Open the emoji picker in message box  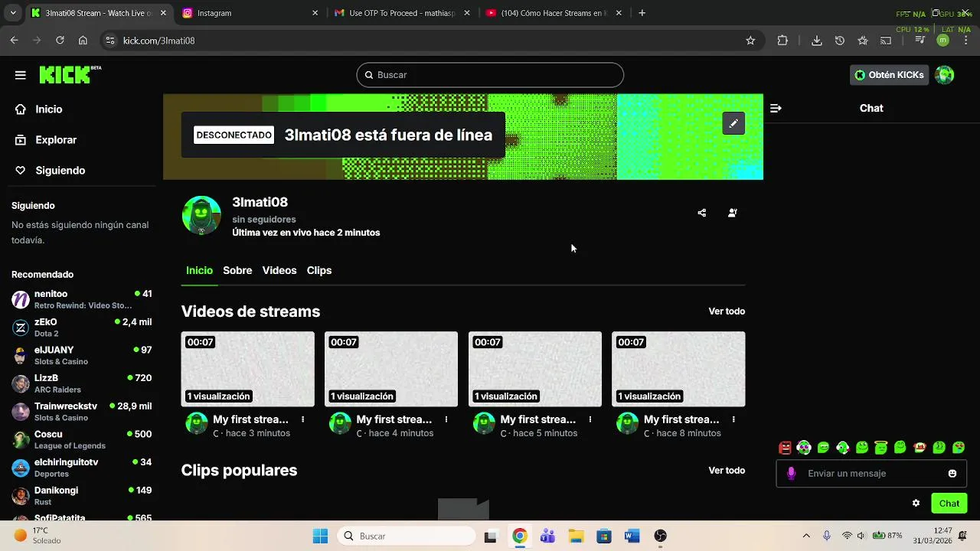[952, 474]
